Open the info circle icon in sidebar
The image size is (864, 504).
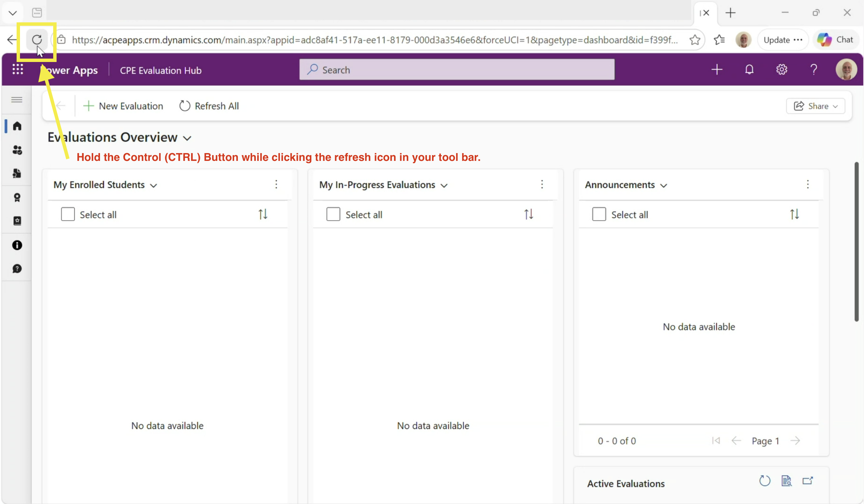pos(17,245)
